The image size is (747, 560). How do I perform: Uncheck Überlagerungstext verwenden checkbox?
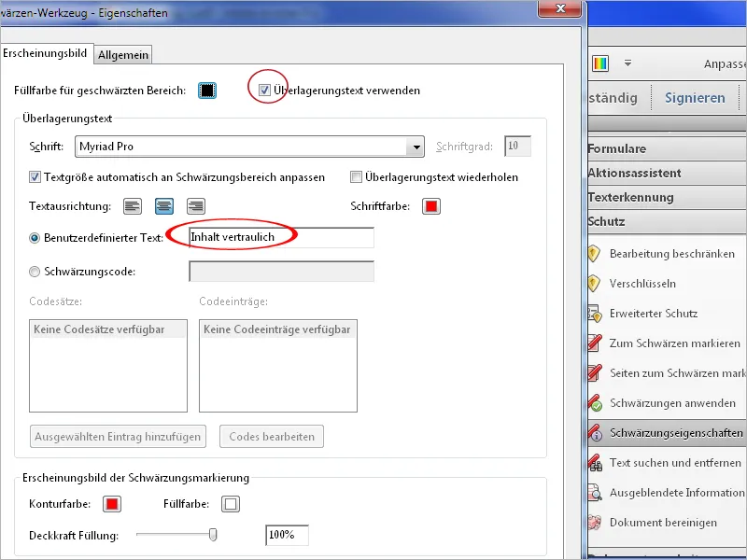pyautogui.click(x=264, y=90)
